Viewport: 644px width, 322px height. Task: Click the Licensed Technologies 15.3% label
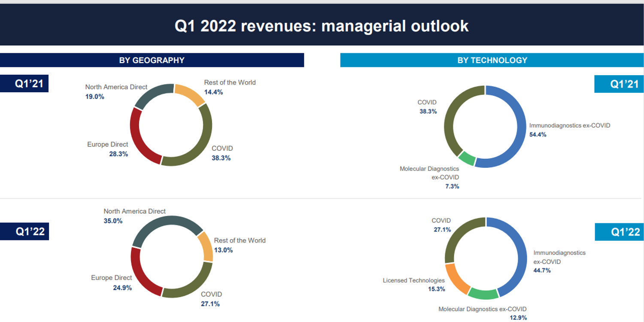(414, 285)
